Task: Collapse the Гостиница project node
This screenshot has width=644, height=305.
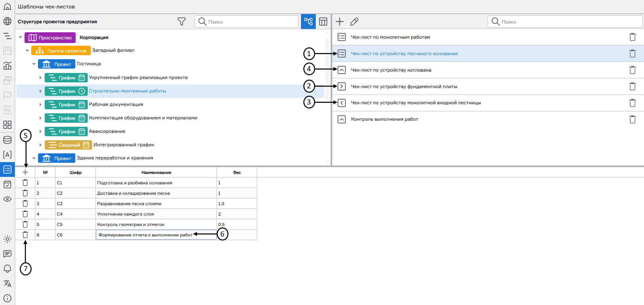Action: coord(34,64)
